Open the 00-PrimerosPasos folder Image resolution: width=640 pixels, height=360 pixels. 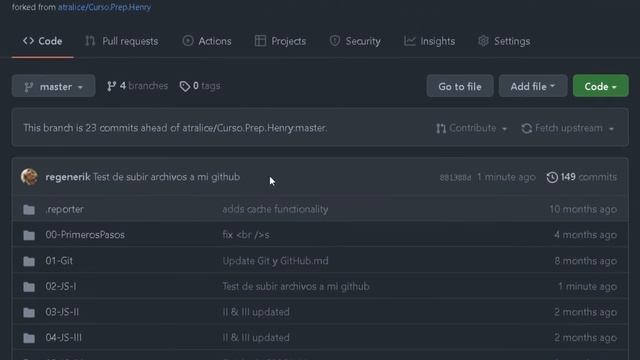click(x=85, y=235)
